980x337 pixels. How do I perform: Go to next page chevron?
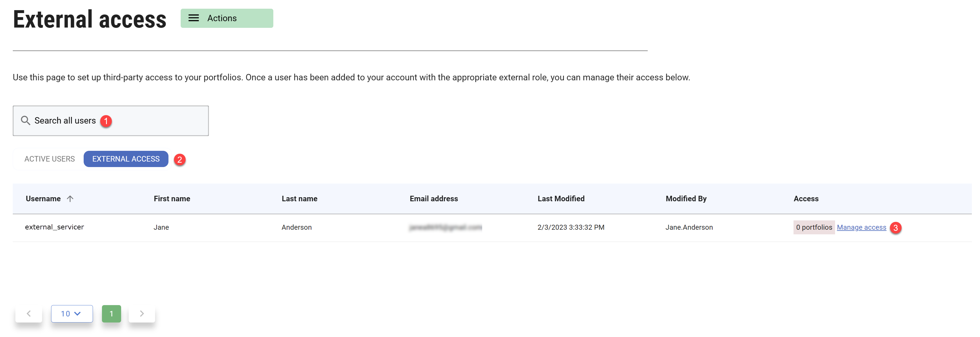(141, 314)
